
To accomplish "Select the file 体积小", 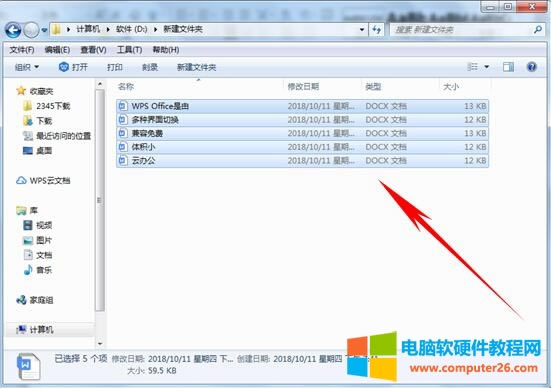I will tap(302, 147).
